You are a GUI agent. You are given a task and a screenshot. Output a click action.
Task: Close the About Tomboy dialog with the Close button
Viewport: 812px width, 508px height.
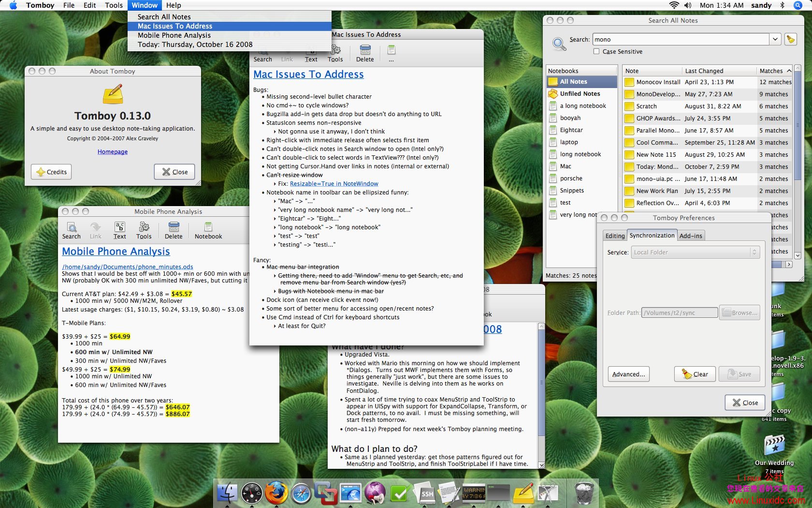click(174, 172)
